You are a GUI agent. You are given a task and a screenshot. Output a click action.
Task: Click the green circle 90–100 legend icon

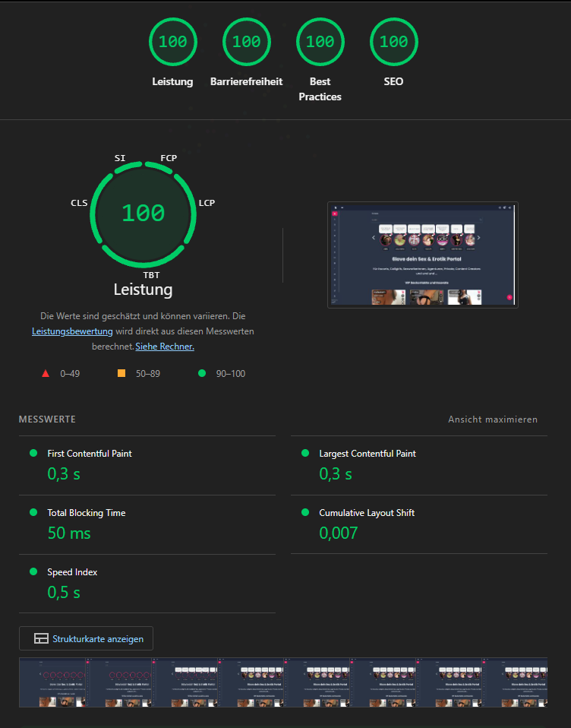coord(202,373)
